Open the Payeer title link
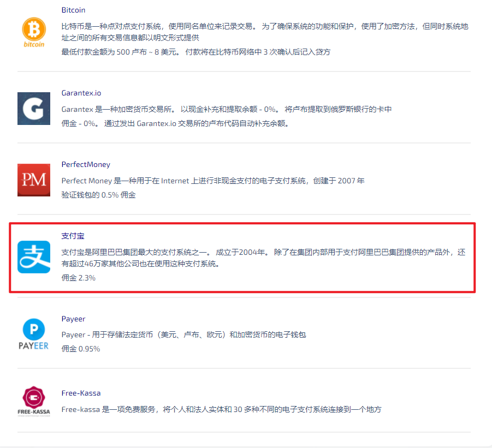The height and width of the screenshot is (448, 492). 73,319
